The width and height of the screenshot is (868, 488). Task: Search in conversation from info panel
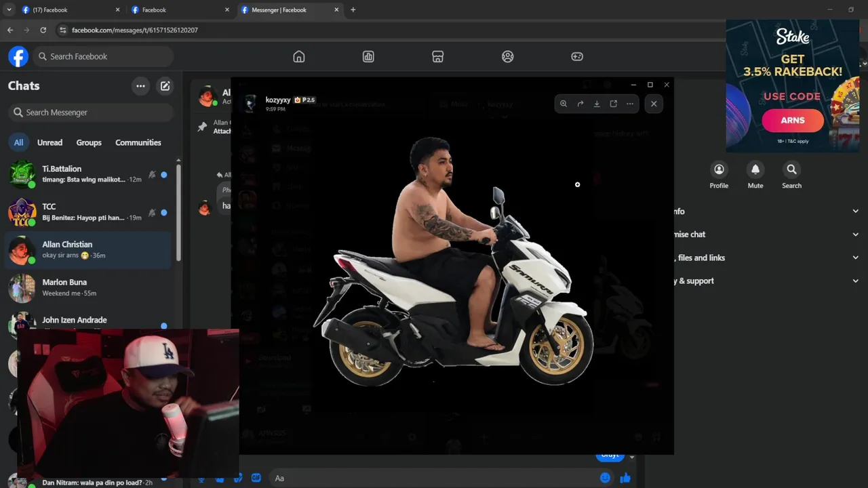(791, 175)
